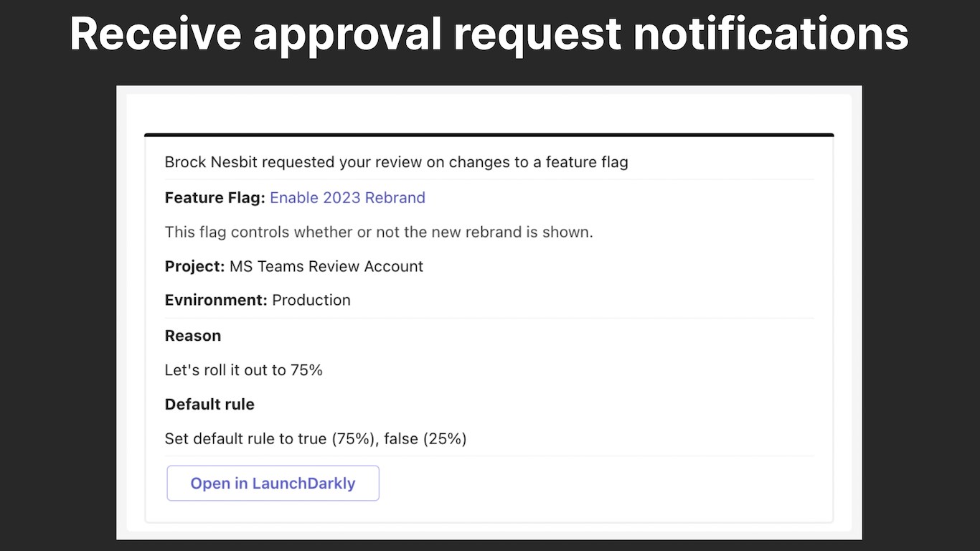Select the Default rule heading
This screenshot has height=551, width=980.
209,405
